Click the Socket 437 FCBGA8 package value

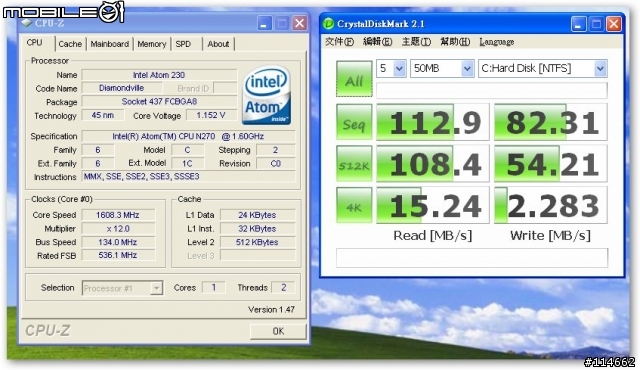[x=159, y=102]
